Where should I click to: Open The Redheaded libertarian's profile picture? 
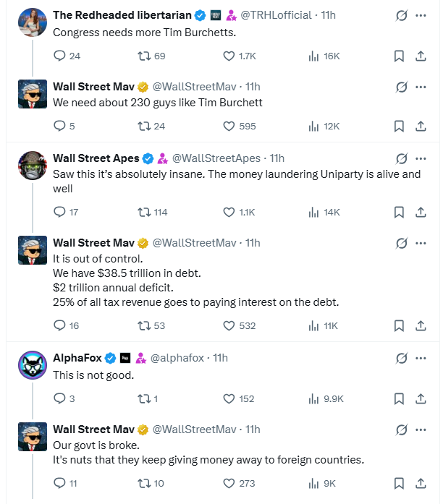click(x=33, y=22)
